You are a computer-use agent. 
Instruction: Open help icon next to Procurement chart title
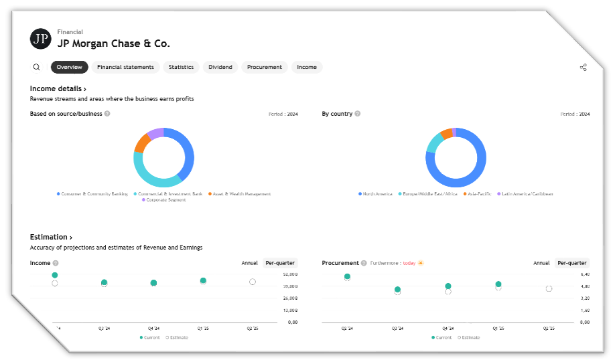tap(364, 263)
